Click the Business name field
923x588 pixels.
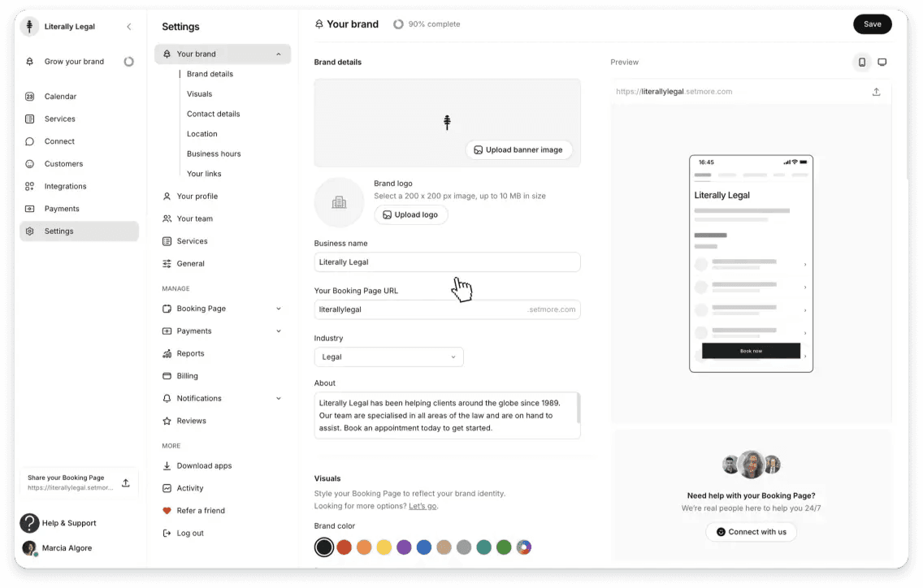click(448, 262)
